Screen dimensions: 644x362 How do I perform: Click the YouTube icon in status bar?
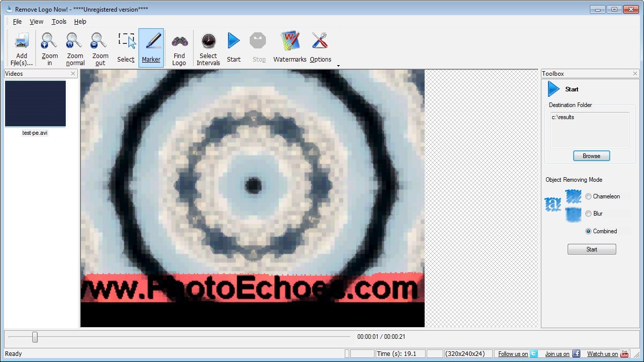click(x=624, y=353)
